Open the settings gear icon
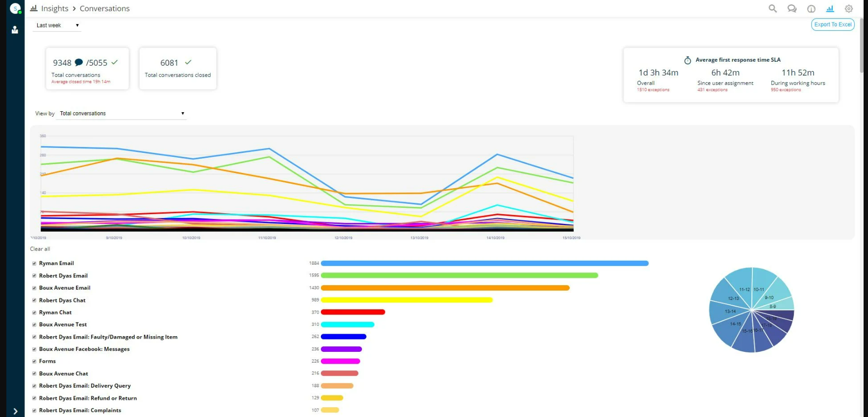Image resolution: width=868 pixels, height=417 pixels. point(849,8)
